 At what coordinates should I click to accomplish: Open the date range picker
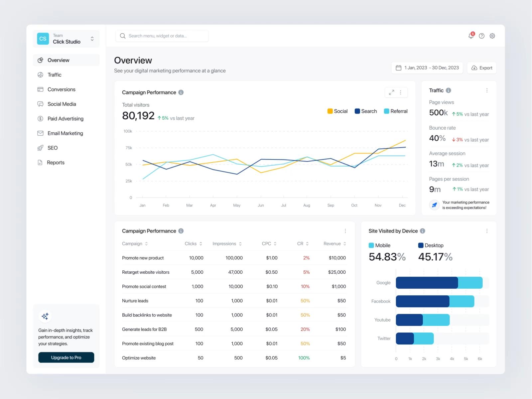pyautogui.click(x=427, y=68)
